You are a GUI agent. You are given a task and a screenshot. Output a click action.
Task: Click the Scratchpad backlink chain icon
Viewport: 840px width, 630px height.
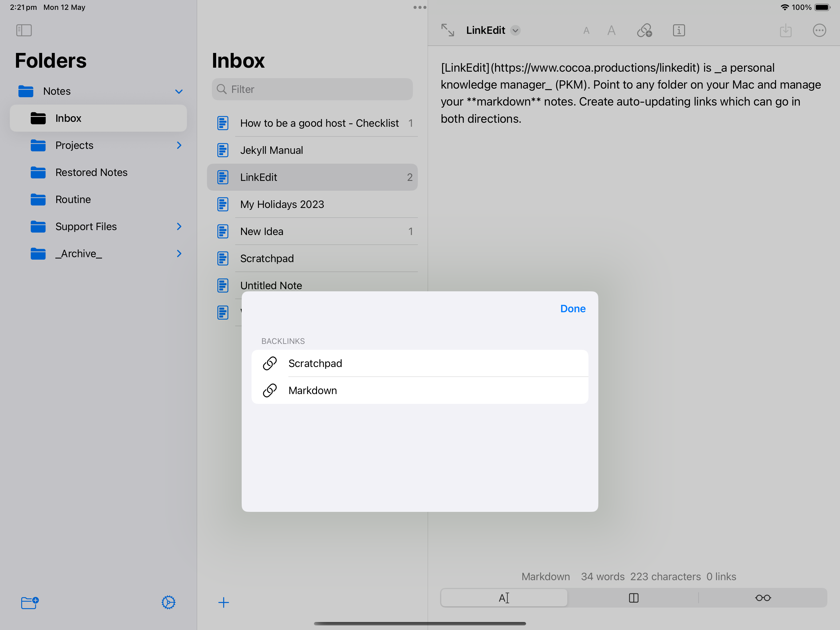[270, 363]
